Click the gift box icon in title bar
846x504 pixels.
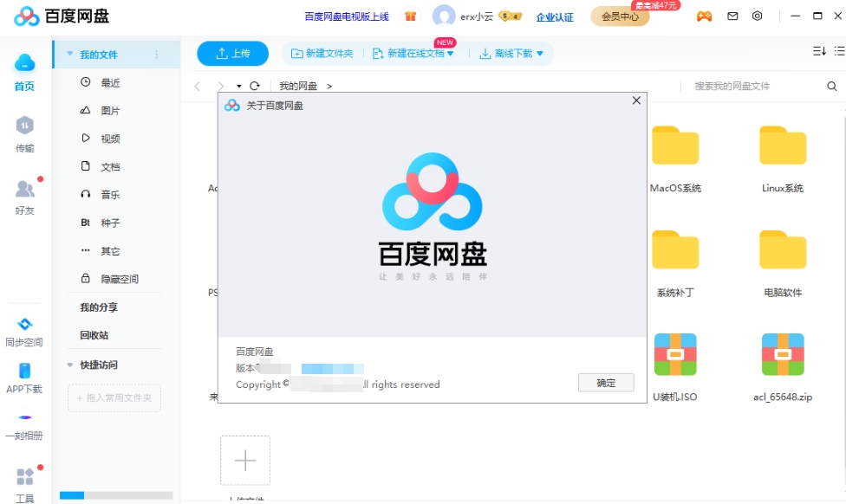click(x=411, y=16)
